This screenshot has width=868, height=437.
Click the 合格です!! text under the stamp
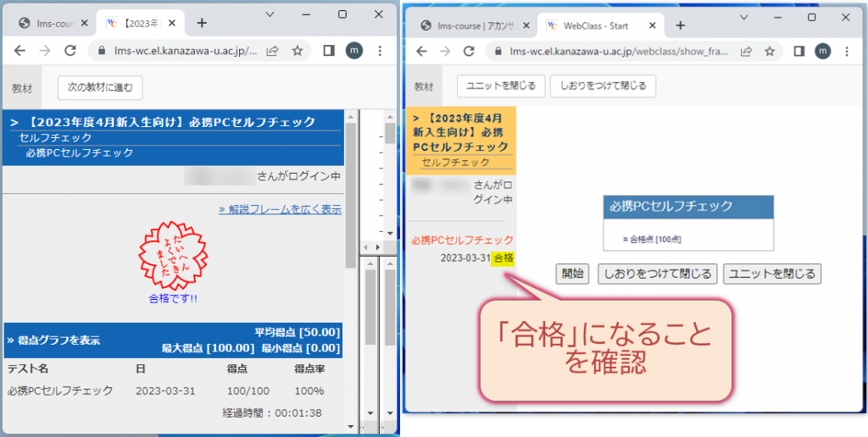pyautogui.click(x=173, y=299)
